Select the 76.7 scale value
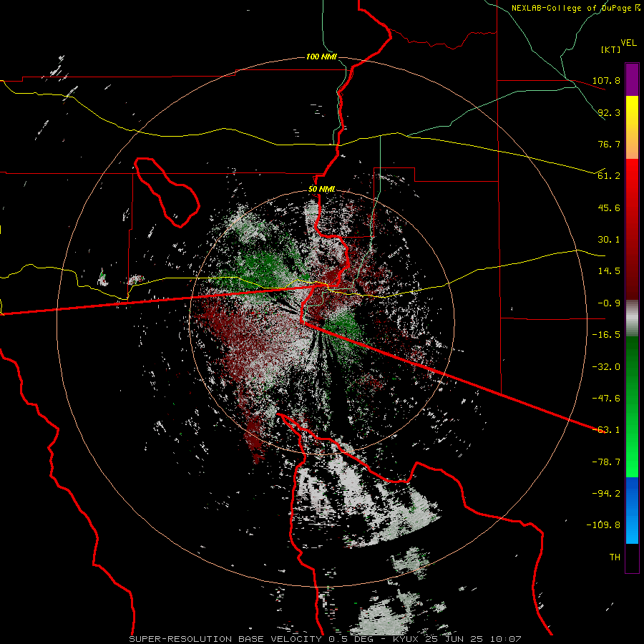 [609, 144]
